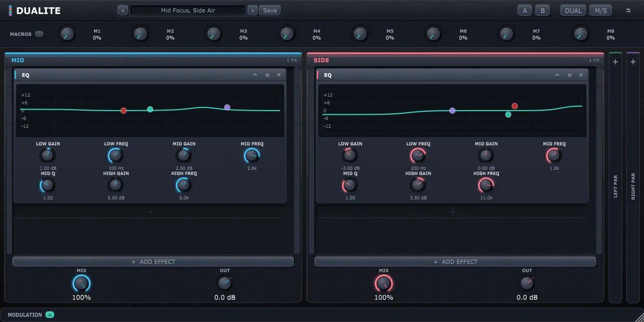Open settings sliders icon at top right
Screen dimensions: 644x322
tap(628, 10)
